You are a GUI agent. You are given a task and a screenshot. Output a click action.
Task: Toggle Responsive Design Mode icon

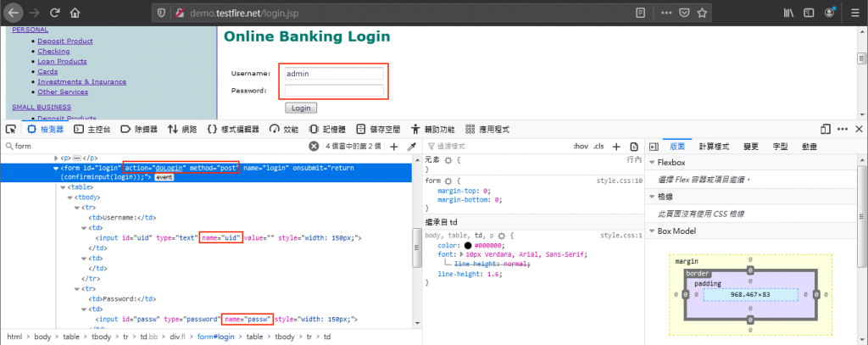tap(826, 129)
